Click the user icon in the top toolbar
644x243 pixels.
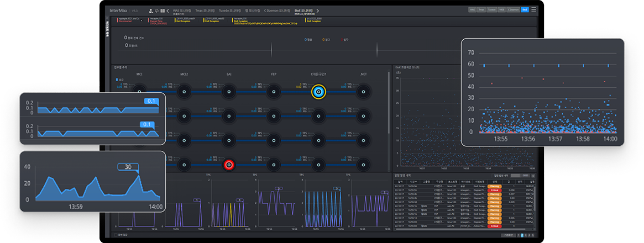click(151, 10)
